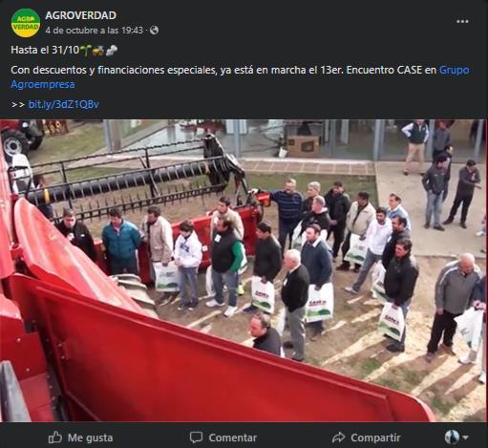Like the post with Me gusta
The width and height of the screenshot is (488, 448).
(80, 437)
